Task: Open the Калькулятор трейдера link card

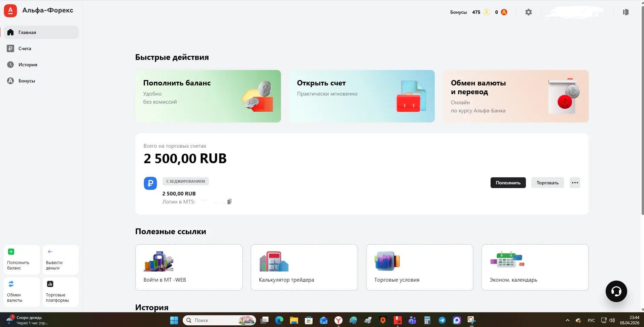Action: point(304,267)
